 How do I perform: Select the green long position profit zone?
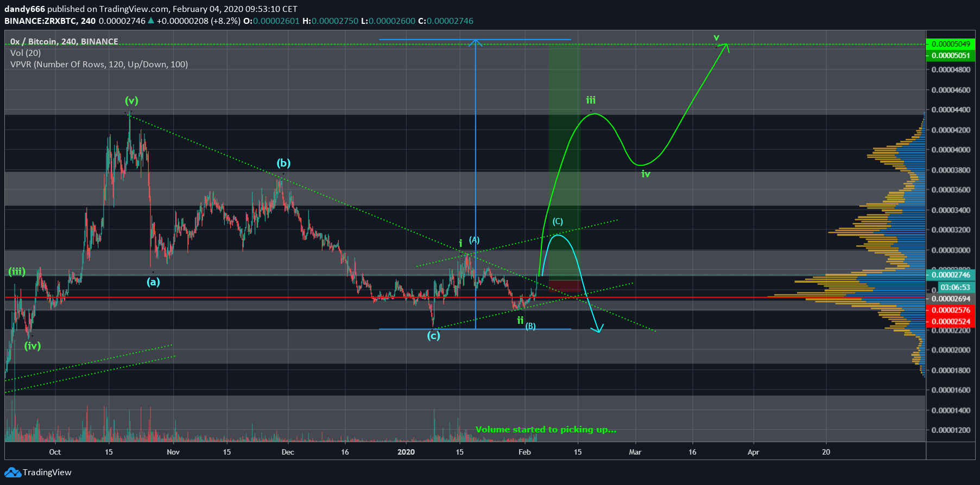(x=564, y=162)
